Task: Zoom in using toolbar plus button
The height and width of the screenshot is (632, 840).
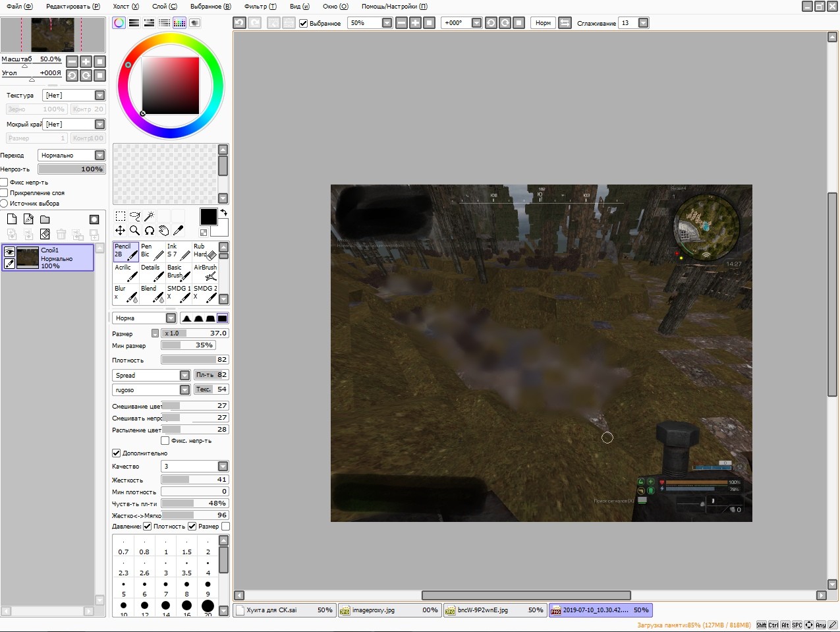Action: click(415, 23)
